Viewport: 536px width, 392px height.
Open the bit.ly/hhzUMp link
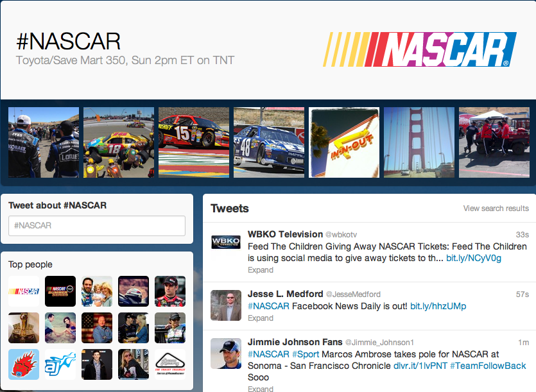(x=438, y=306)
